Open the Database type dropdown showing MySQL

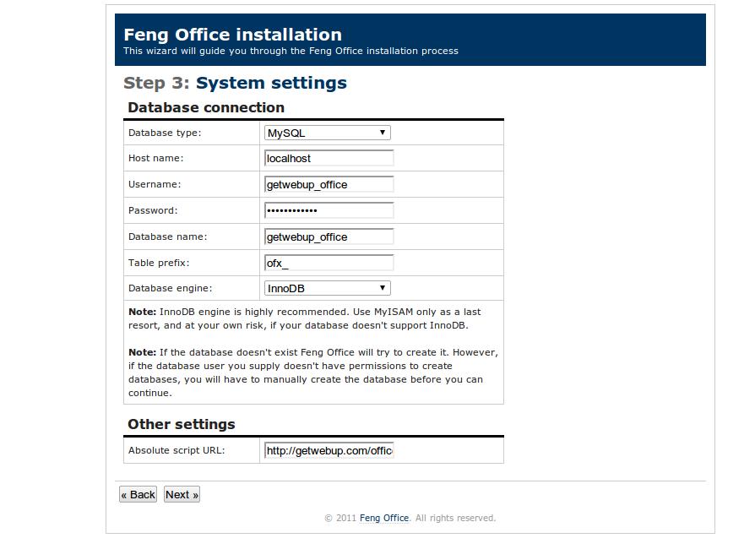[327, 133]
